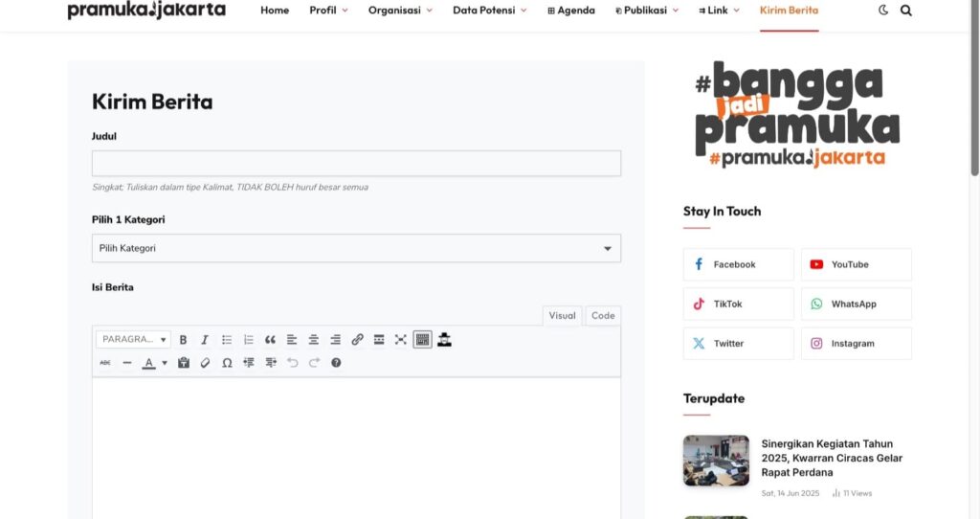Switch editor to fullscreen mode
The width and height of the screenshot is (980, 519).
pyautogui.click(x=401, y=340)
